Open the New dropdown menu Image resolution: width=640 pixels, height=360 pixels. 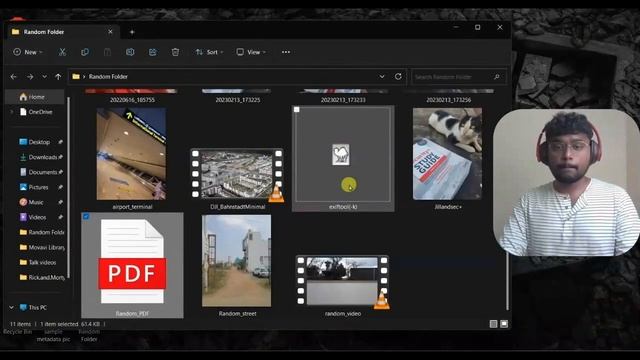point(28,52)
